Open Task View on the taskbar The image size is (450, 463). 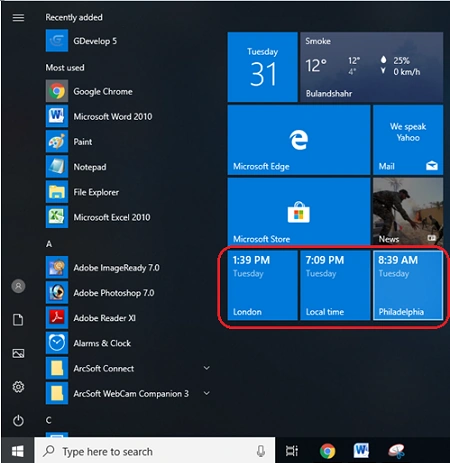click(x=292, y=451)
